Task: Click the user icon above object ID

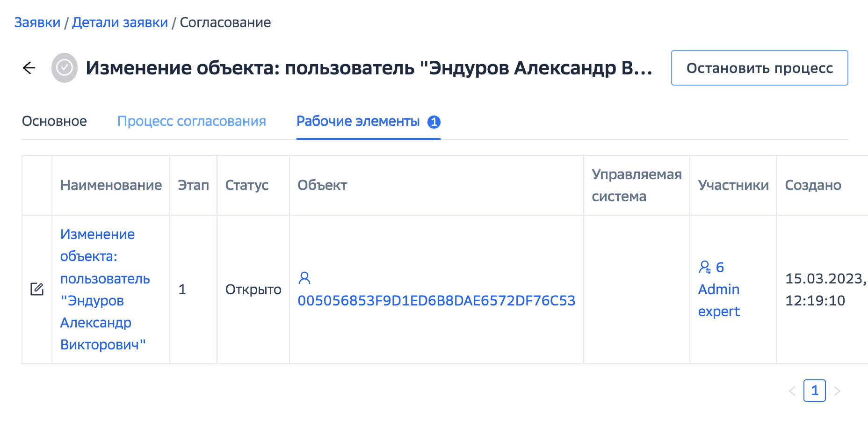Action: click(304, 278)
